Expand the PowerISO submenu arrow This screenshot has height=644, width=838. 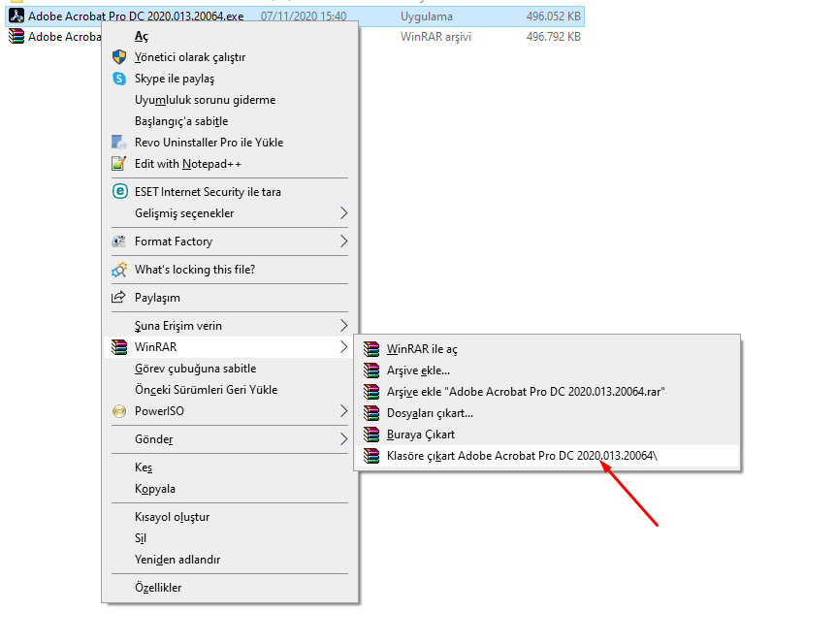pos(343,411)
